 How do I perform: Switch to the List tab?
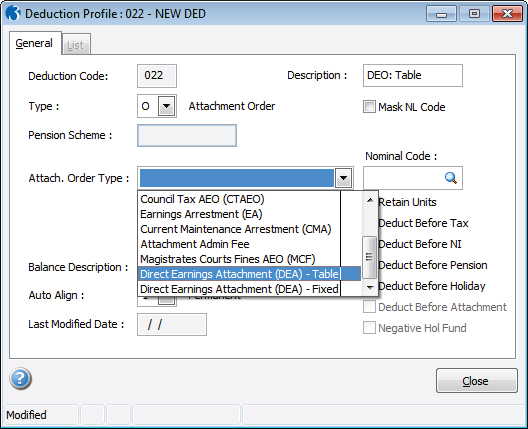76,45
